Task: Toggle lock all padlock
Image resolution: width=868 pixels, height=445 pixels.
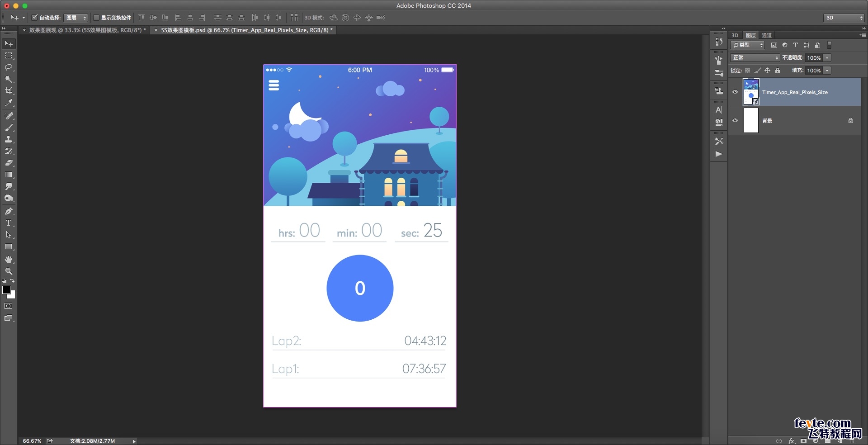Action: [777, 71]
